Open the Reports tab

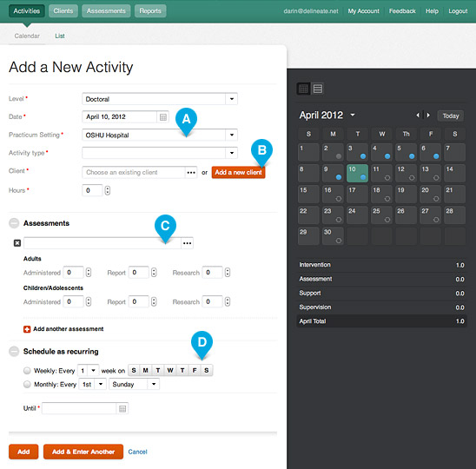tap(150, 11)
